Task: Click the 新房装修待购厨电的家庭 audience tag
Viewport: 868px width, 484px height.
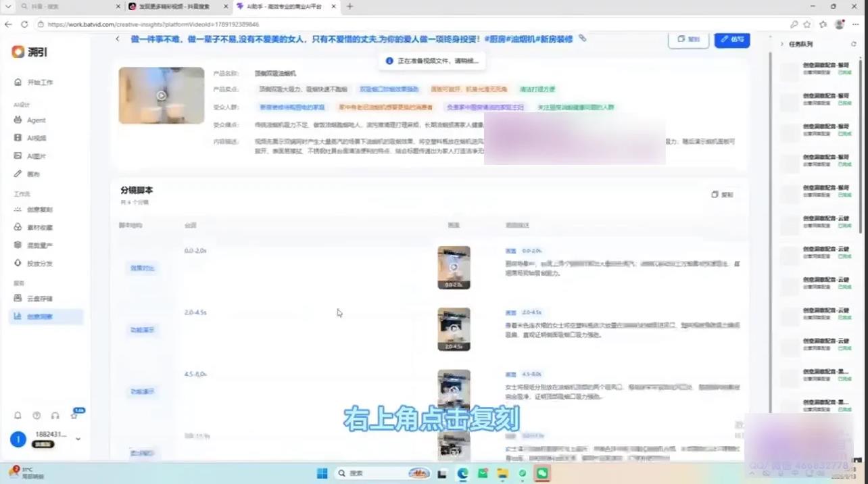Action: [x=292, y=107]
